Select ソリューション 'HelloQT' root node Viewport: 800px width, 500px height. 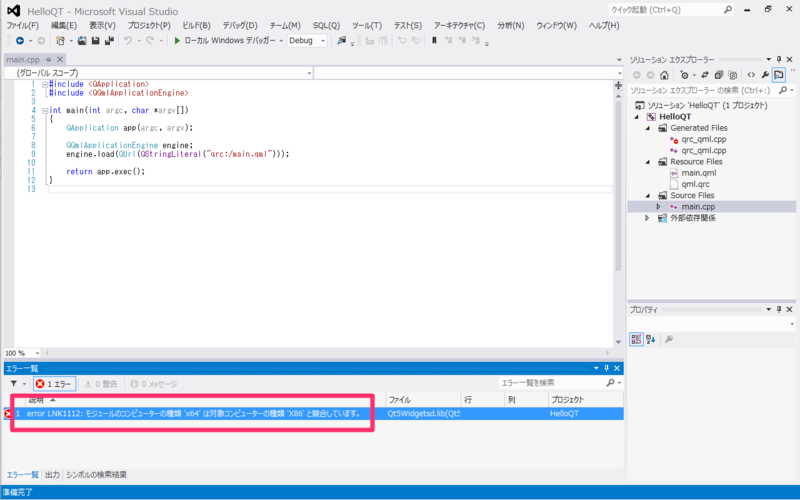tap(707, 106)
